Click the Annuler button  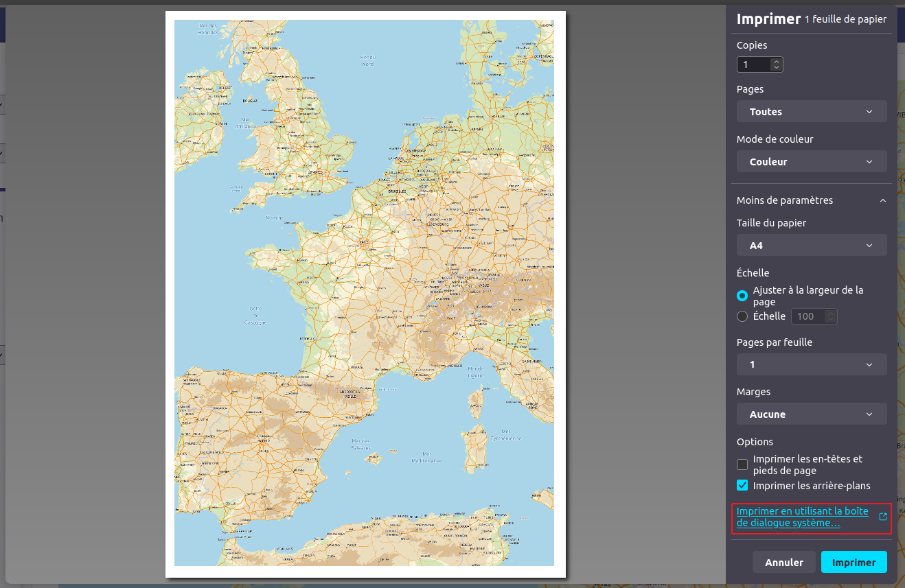click(783, 562)
